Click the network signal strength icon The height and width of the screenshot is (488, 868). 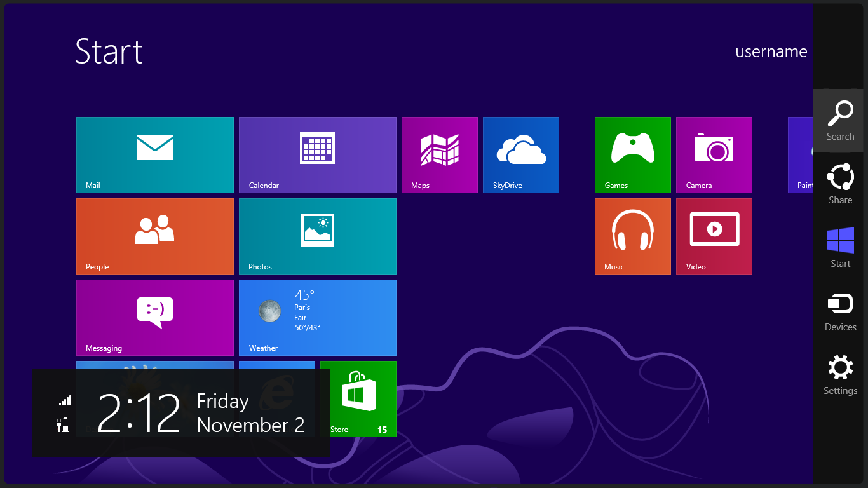point(65,400)
